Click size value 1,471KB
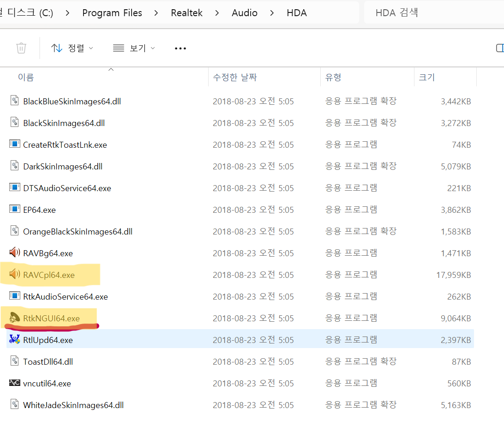 (456, 253)
